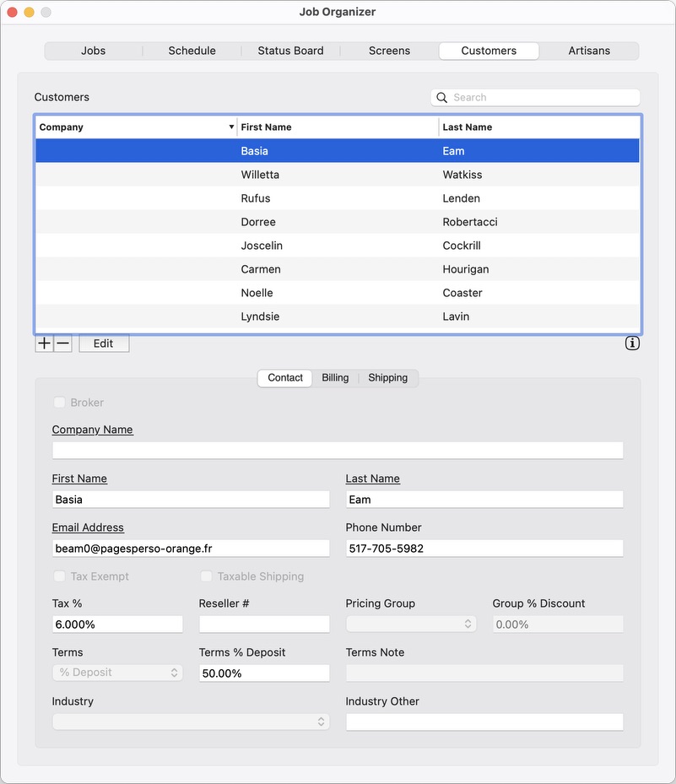
Task: Toggle the Broker checkbox
Action: click(x=60, y=403)
